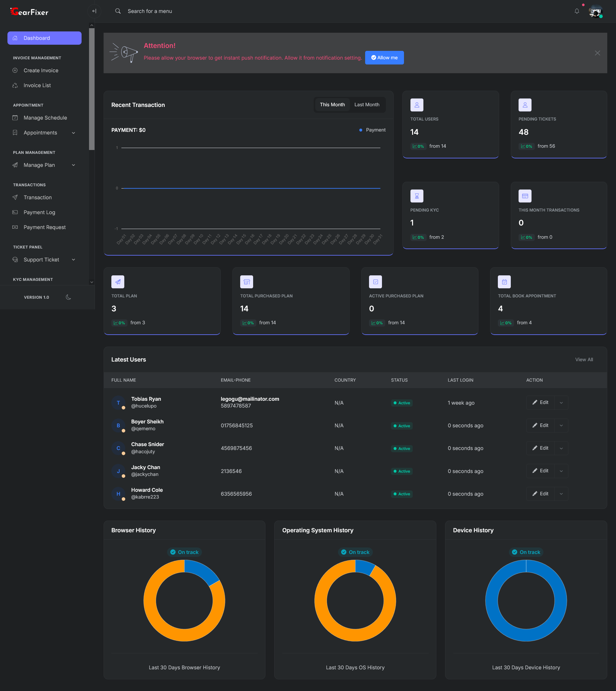Click the legogu@mailinator.com email cell
Image resolution: width=616 pixels, height=691 pixels.
coord(250,399)
